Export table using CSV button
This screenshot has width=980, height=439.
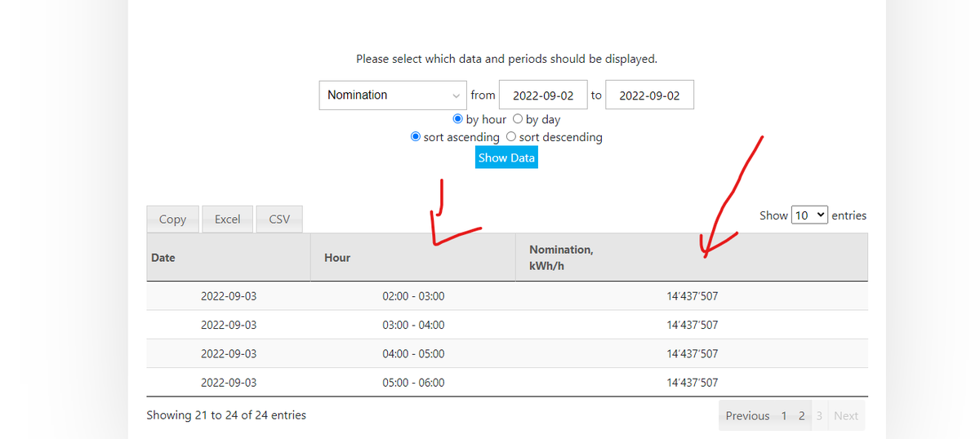pyautogui.click(x=279, y=219)
